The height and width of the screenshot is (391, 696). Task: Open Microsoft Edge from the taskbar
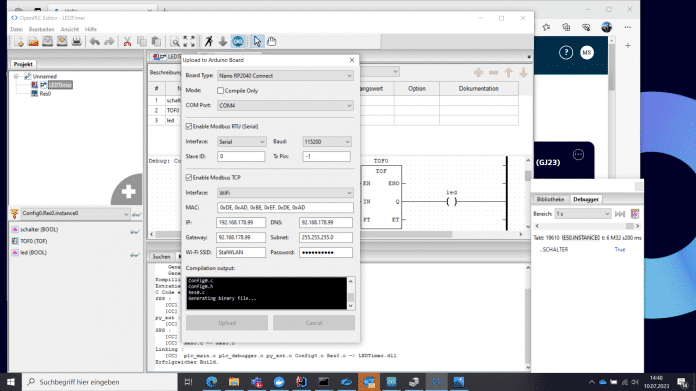pos(211,382)
